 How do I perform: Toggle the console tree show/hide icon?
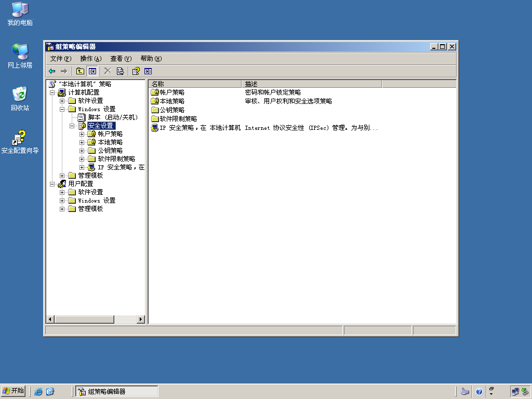coord(92,71)
